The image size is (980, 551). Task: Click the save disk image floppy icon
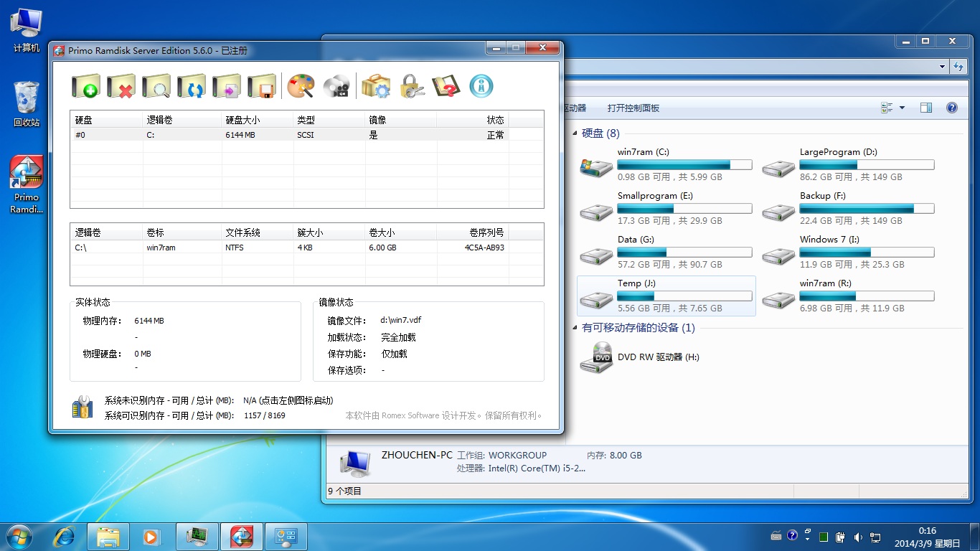point(262,86)
